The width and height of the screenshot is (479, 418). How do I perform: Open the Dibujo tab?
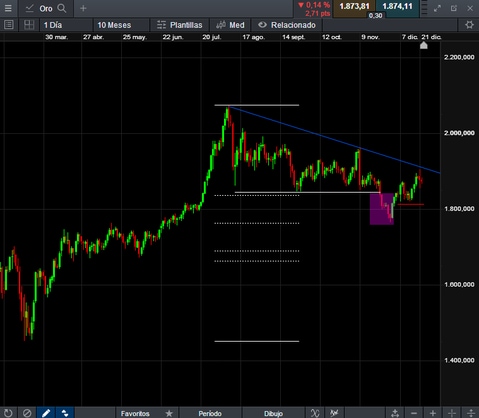pos(273,413)
